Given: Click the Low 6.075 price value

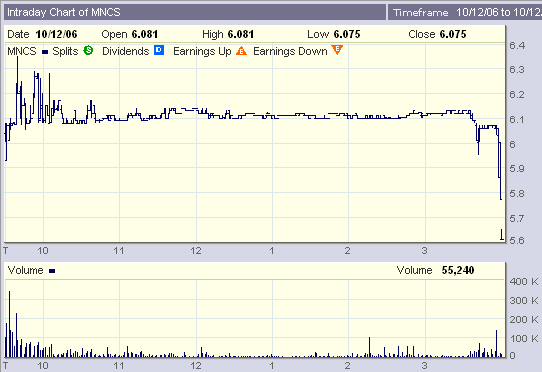Looking at the screenshot, I should pyautogui.click(x=347, y=34).
